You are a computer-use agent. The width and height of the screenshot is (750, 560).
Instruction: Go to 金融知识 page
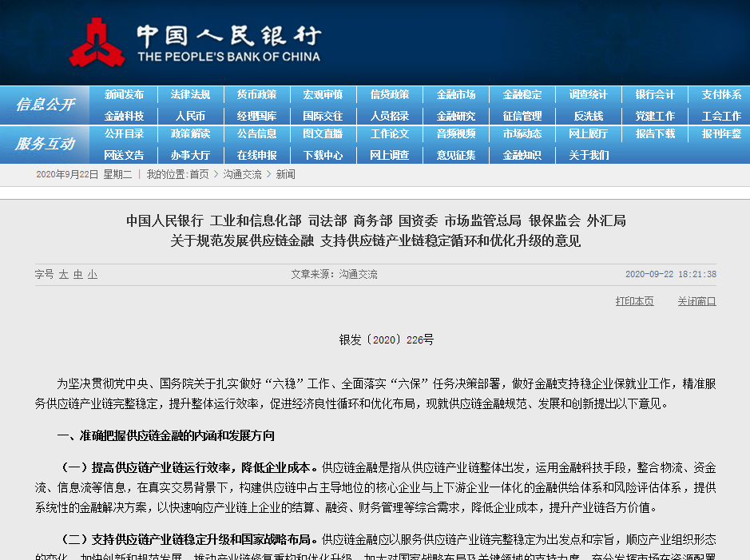(x=522, y=156)
